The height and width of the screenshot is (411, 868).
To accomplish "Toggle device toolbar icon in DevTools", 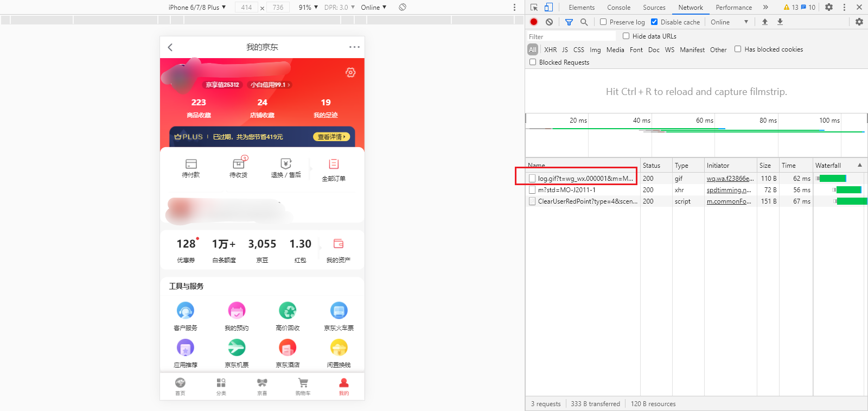I will point(548,7).
